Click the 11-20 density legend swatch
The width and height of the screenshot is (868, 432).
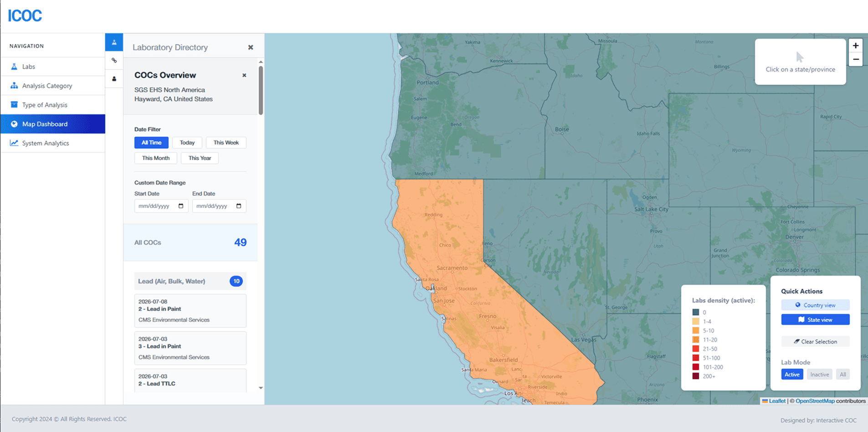(x=696, y=339)
